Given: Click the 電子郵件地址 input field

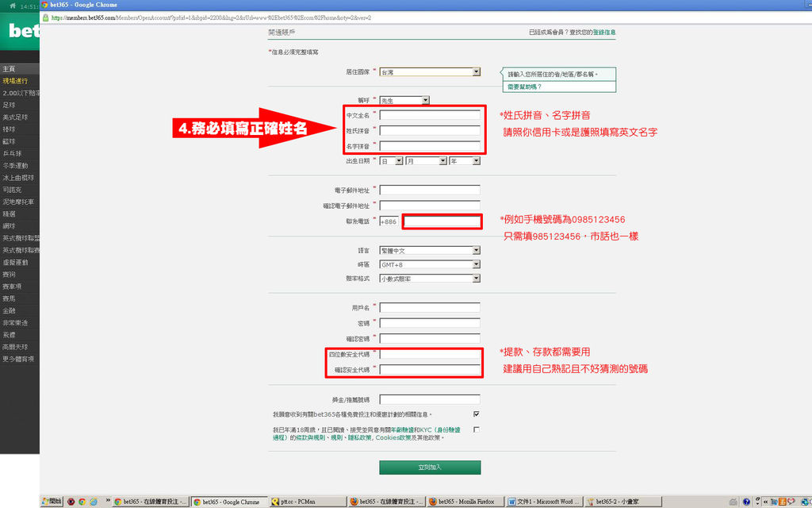Looking at the screenshot, I should 429,190.
